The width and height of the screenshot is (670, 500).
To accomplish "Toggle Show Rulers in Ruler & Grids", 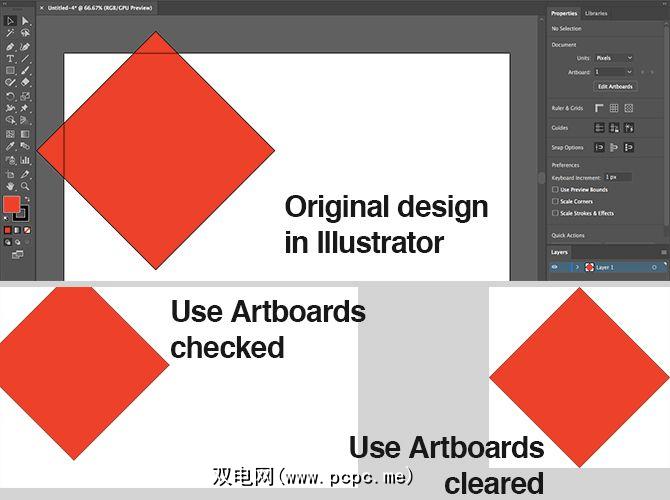I will pos(599,108).
